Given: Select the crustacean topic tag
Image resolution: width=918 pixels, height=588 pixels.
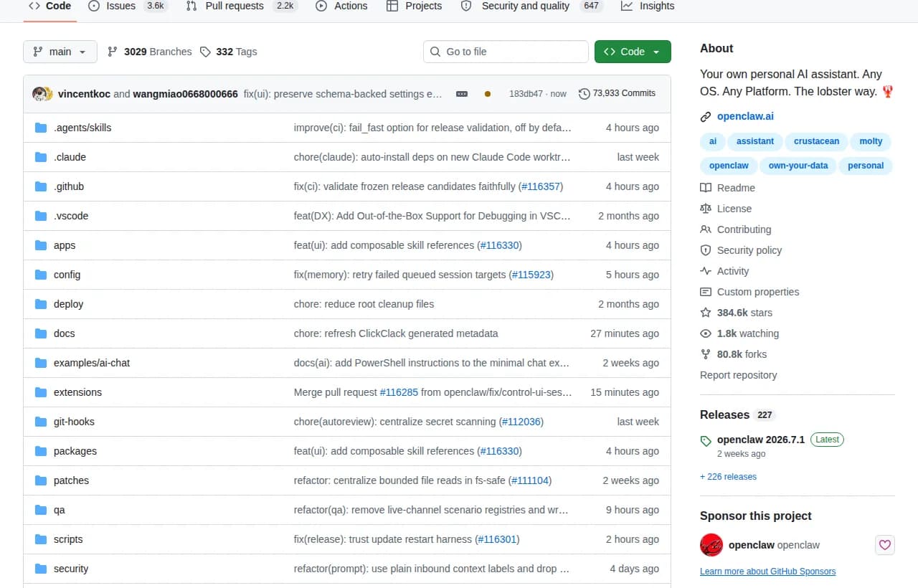Looking at the screenshot, I should tap(816, 141).
